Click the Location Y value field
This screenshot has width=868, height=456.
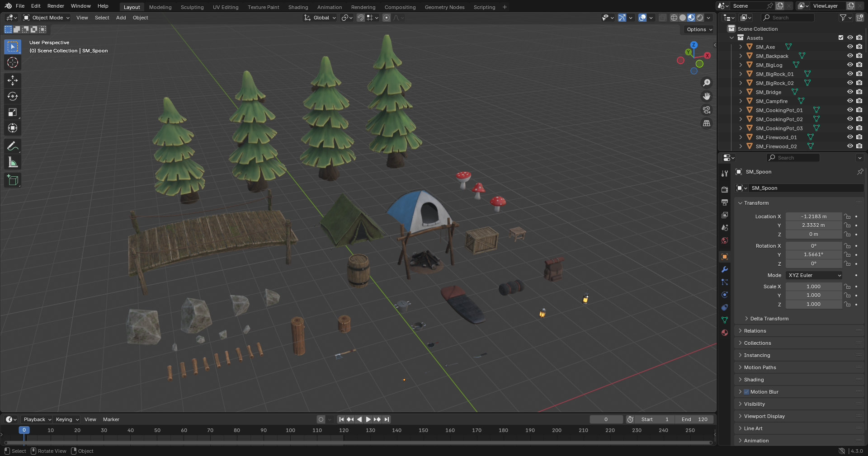813,225
